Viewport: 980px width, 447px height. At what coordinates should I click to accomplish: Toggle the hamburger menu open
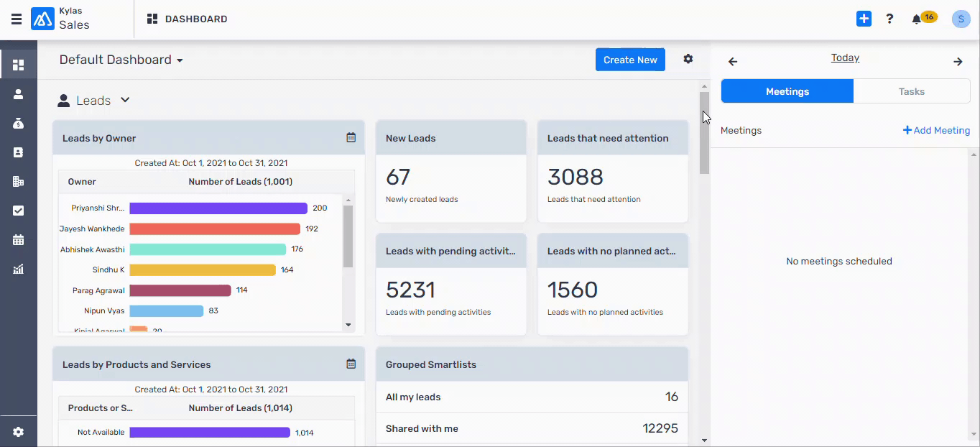pos(16,19)
